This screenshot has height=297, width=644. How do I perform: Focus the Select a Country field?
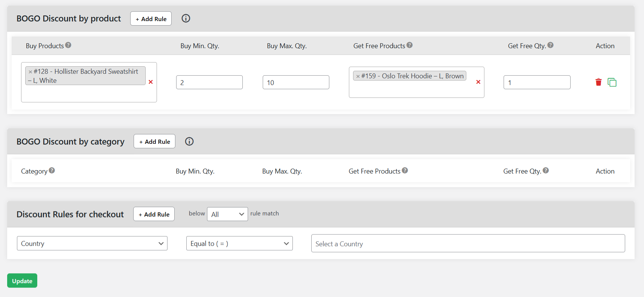point(468,244)
